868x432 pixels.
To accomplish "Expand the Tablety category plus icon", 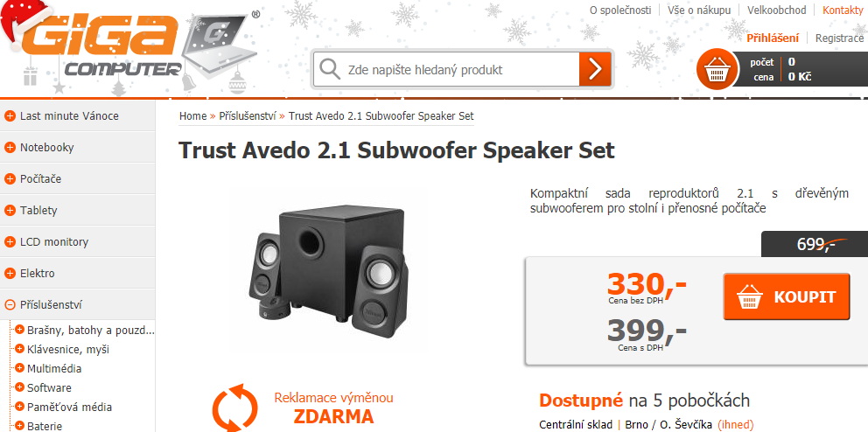I will click(10, 211).
